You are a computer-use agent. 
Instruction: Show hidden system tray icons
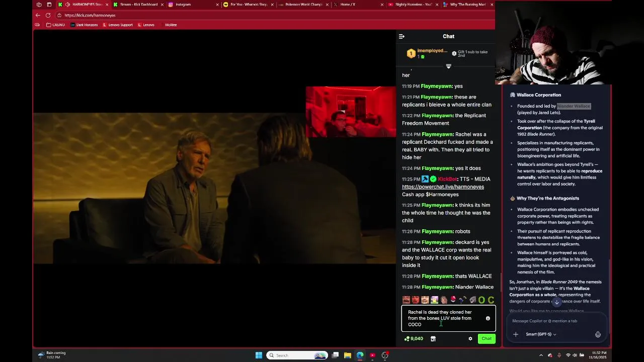coord(541,355)
